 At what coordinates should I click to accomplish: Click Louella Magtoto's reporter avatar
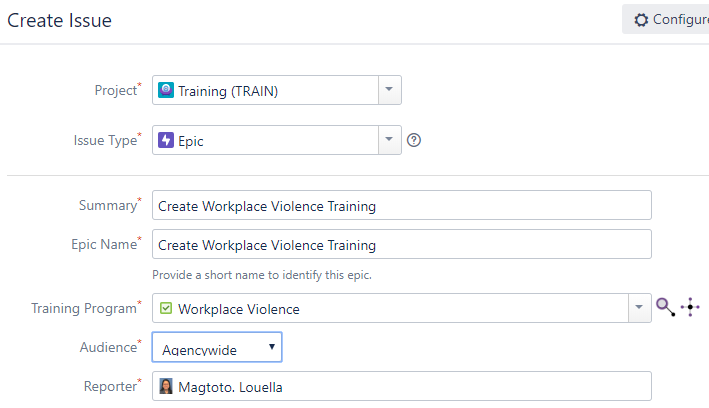point(166,386)
